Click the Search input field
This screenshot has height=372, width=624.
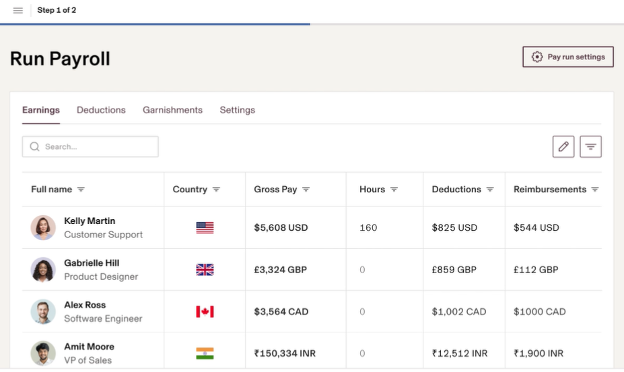(90, 147)
